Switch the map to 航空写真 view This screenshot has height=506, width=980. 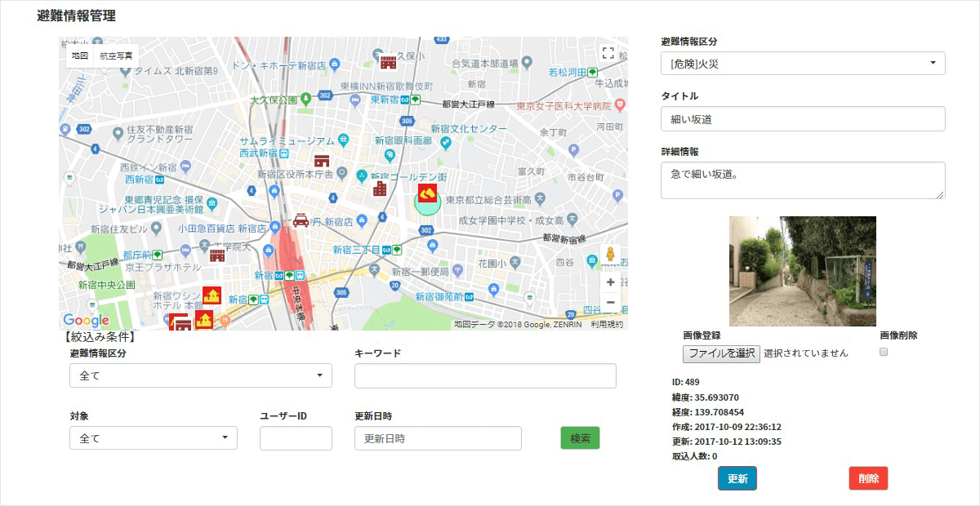(x=116, y=55)
